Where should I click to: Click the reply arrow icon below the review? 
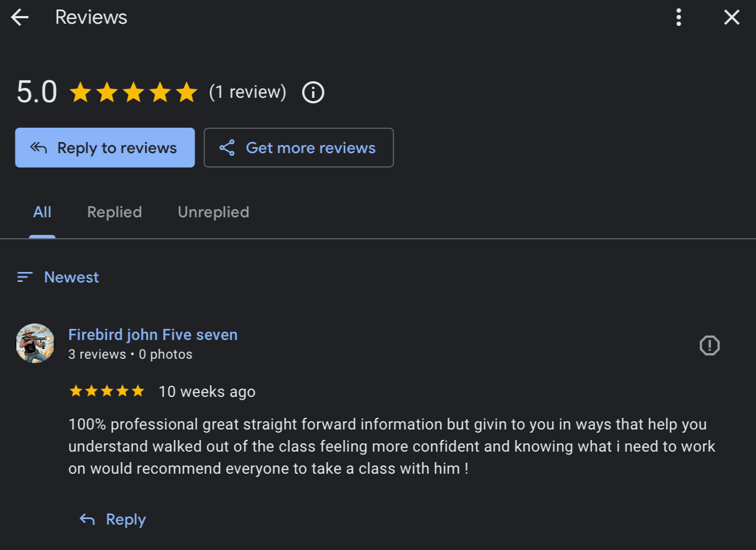point(87,519)
